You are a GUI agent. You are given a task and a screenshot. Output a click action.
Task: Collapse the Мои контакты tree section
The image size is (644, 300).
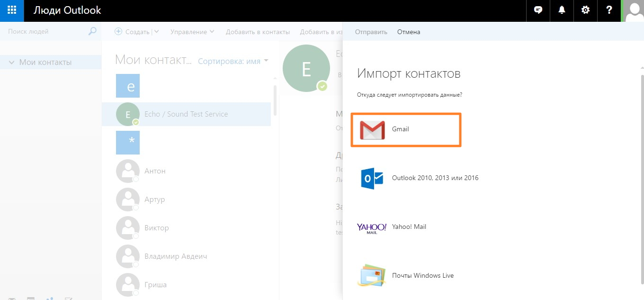(12, 63)
